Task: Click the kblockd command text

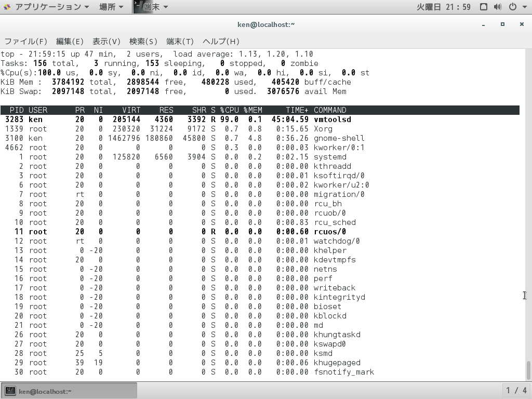Action: (x=330, y=316)
